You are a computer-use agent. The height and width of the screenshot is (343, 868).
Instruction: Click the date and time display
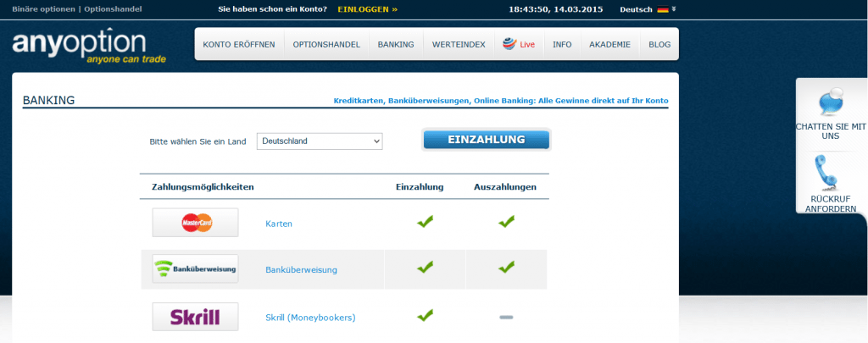point(556,9)
